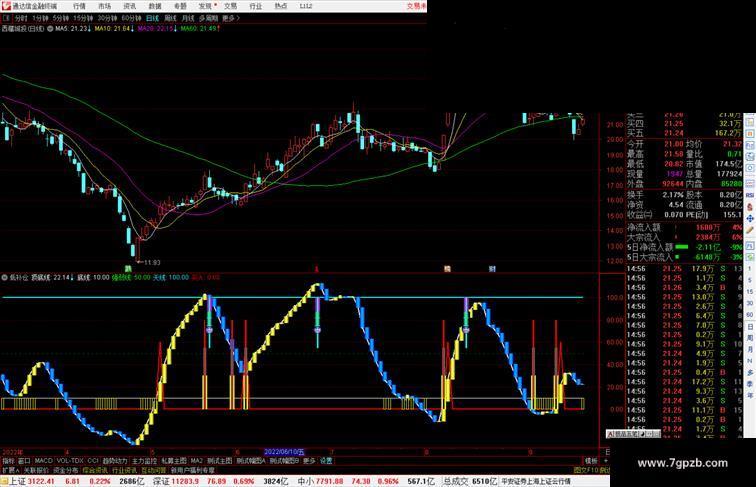Click the blue cross-arrows move icon
This screenshot has width=756, height=487.
point(750,218)
